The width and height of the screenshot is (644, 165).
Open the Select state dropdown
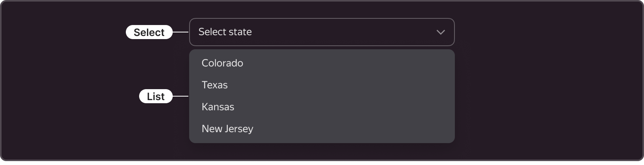(x=322, y=32)
